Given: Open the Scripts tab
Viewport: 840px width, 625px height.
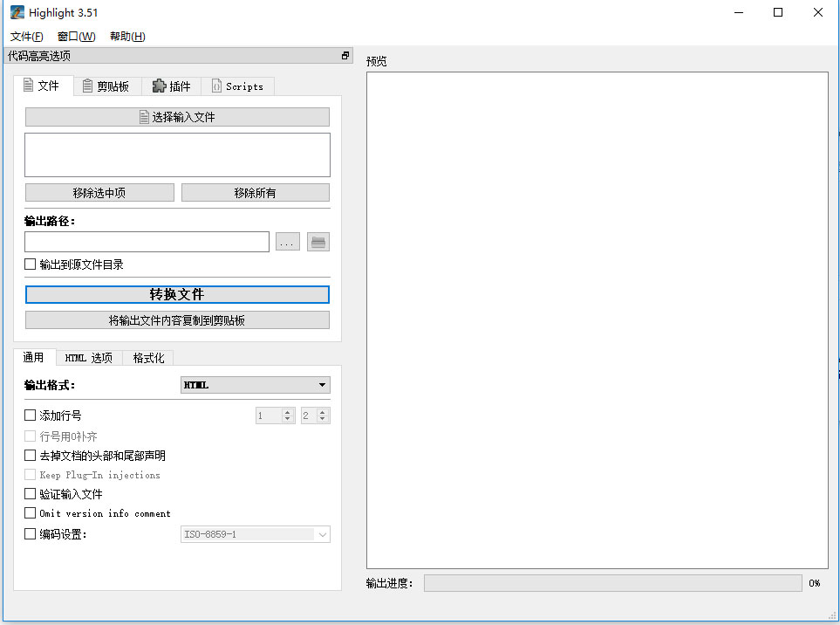Looking at the screenshot, I should 237,86.
